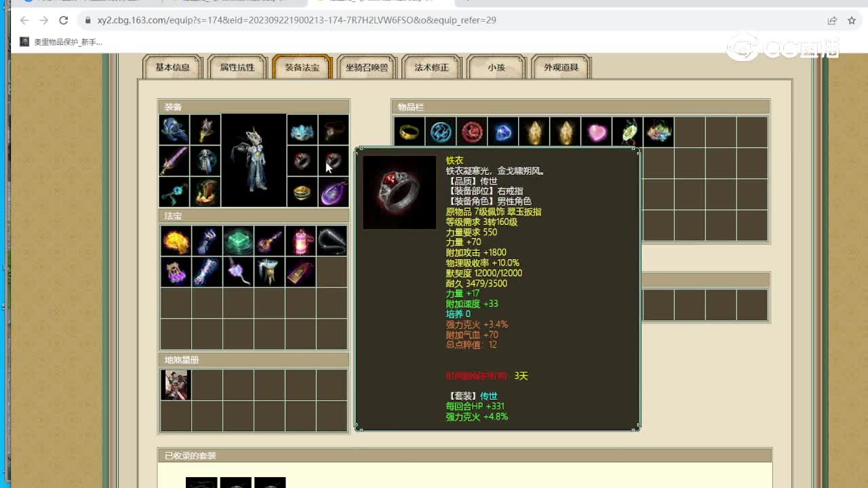Select the pink lantern treasure icon
This screenshot has height=488, width=868.
[x=300, y=241]
